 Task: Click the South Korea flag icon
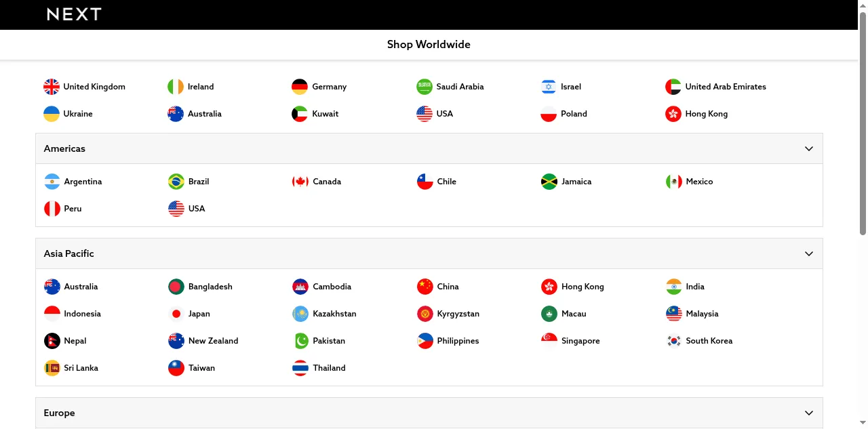click(x=673, y=341)
